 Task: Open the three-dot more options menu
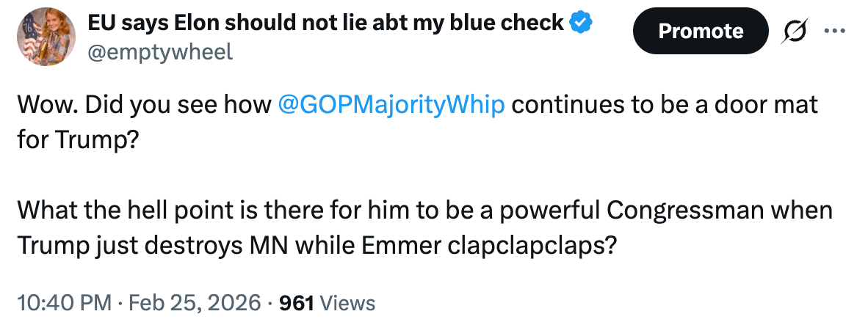pos(835,31)
